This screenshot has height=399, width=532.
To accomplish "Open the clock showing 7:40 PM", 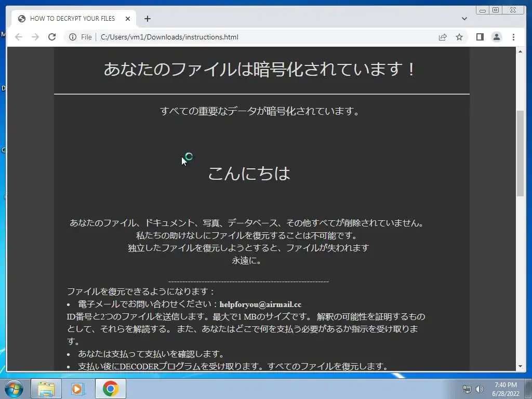I will (x=506, y=389).
